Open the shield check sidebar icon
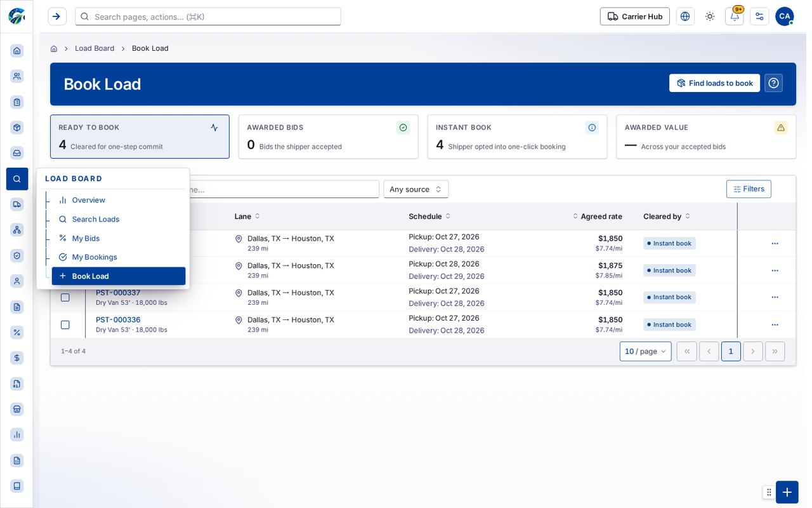Viewport: 812px width, 508px height. click(17, 255)
